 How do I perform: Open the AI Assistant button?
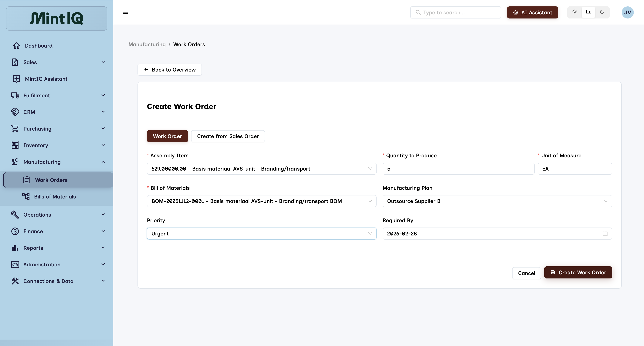[x=533, y=12]
